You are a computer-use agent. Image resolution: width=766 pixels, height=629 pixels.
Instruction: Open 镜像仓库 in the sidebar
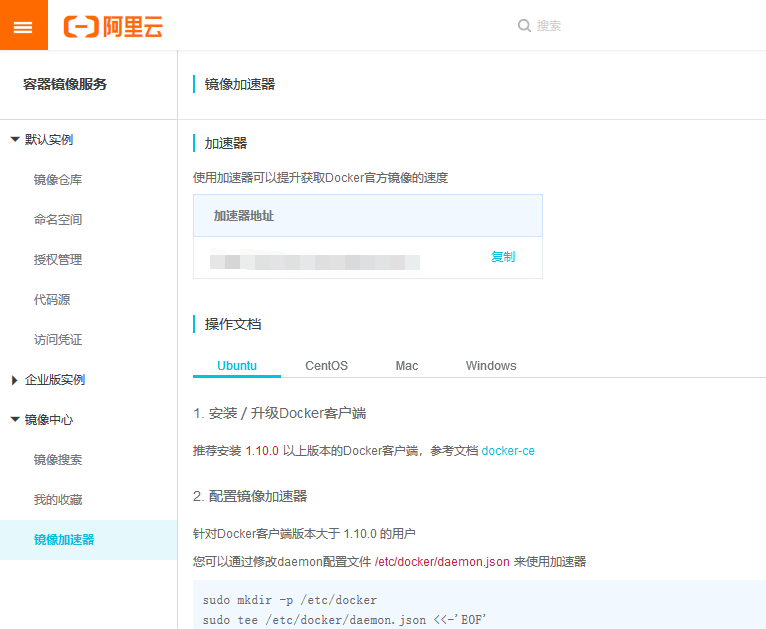click(x=58, y=180)
